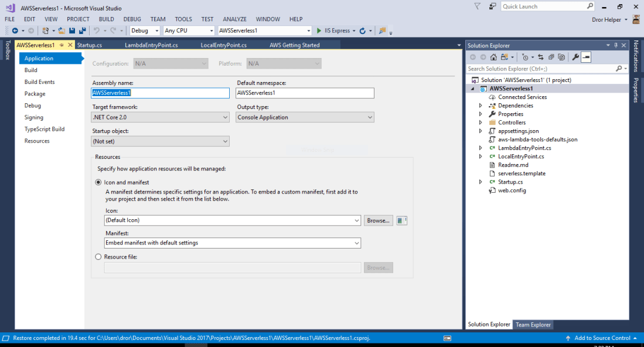The height and width of the screenshot is (347, 644).
Task: Click the Undo toolbar icon
Action: [x=96, y=30]
